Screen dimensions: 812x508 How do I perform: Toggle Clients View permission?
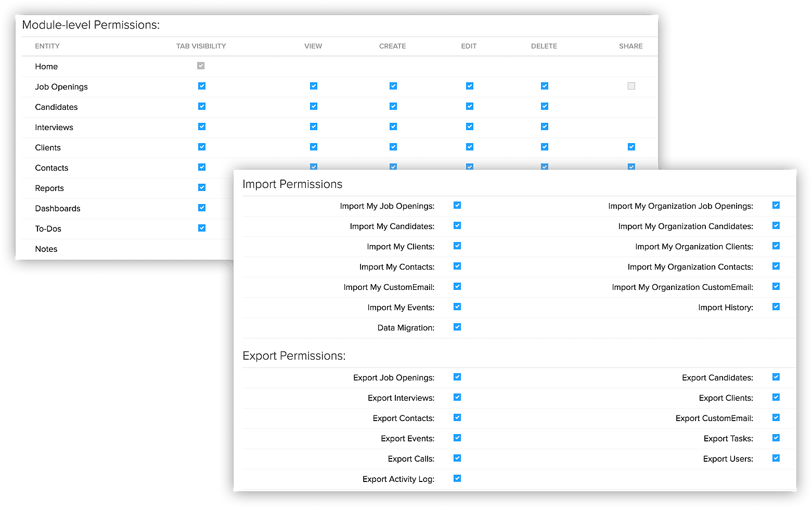(x=314, y=147)
